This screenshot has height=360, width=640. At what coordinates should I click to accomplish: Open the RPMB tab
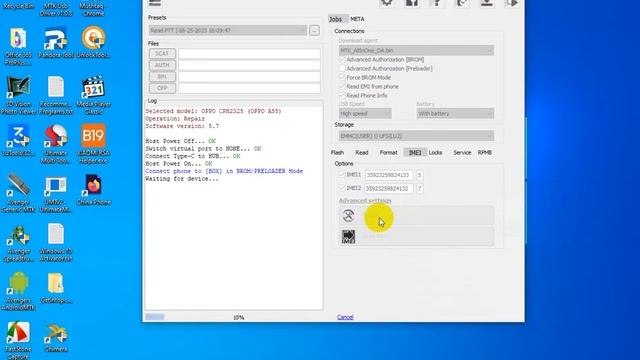click(484, 153)
